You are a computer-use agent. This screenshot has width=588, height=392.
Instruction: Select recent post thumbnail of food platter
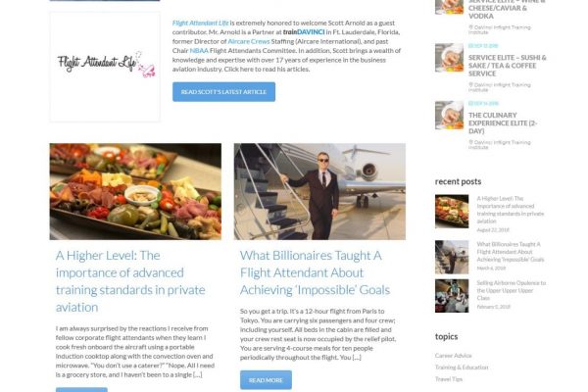[452, 212]
